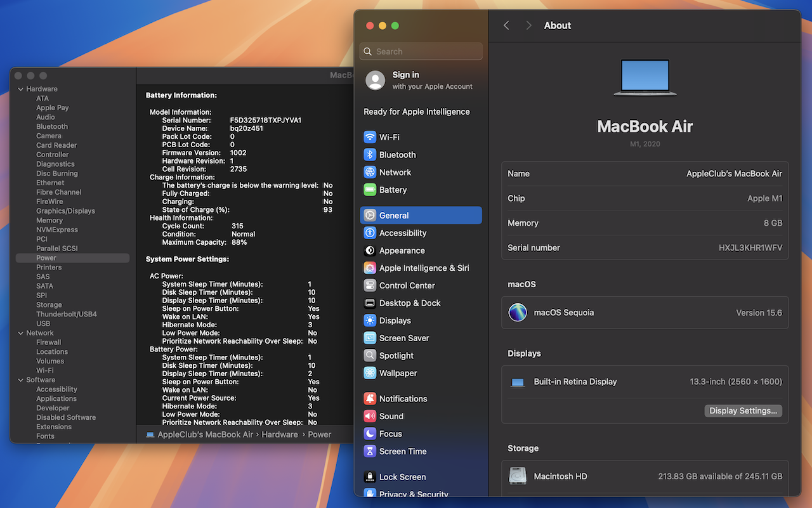Click the Cycle Count value 315
This screenshot has width=812, height=508.
click(238, 226)
